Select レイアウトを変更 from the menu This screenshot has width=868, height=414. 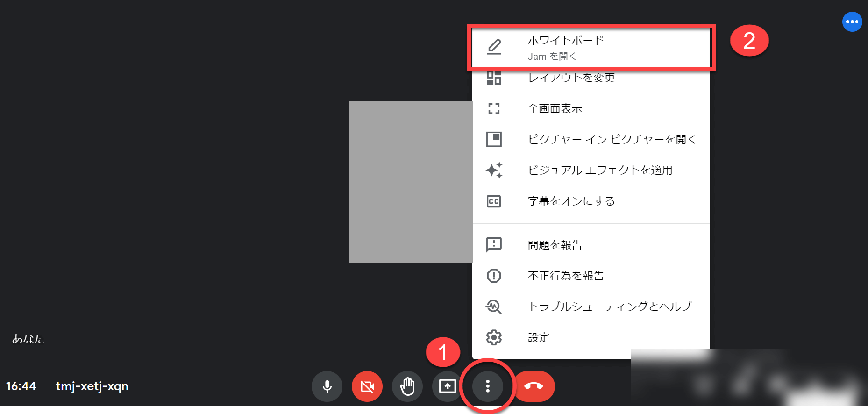point(571,78)
